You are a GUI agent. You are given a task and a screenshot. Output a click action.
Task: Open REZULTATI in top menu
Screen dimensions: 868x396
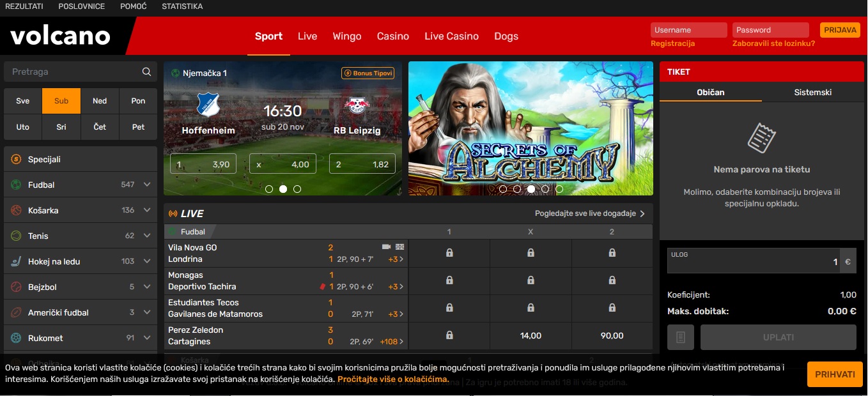tap(24, 6)
